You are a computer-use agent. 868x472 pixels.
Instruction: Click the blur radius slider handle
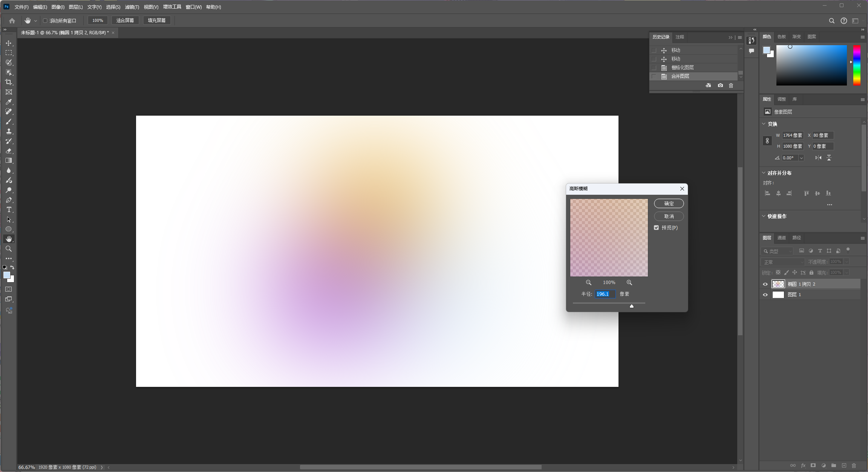[632, 306]
